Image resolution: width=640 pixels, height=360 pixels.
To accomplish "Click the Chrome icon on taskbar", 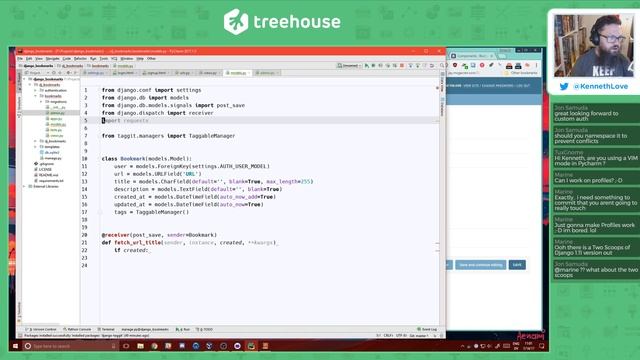I will pyautogui.click(x=154, y=346).
